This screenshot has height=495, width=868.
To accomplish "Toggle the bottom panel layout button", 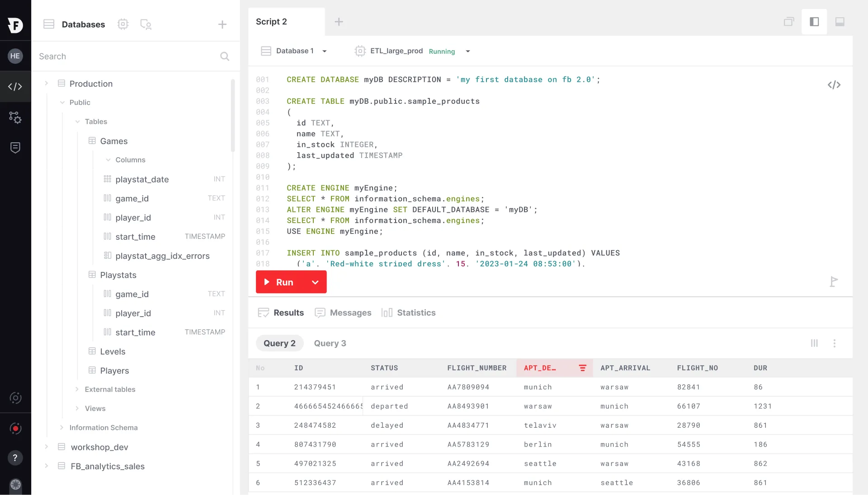I will (x=840, y=22).
